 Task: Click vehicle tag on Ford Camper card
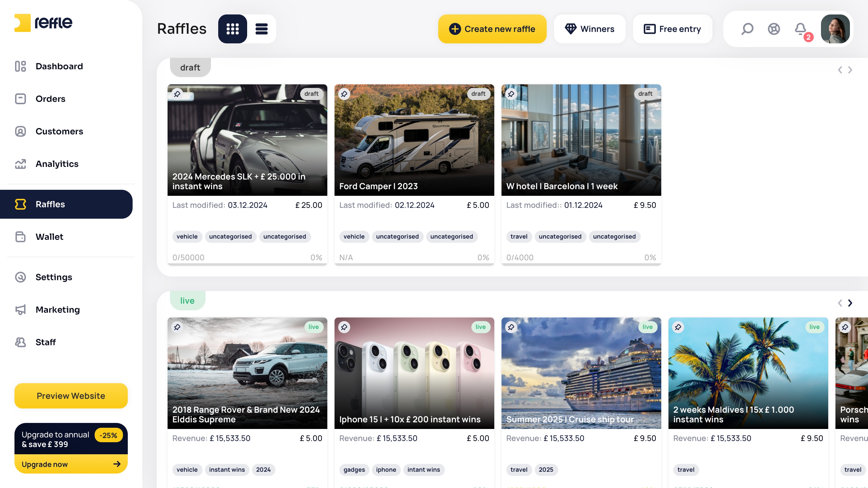354,236
